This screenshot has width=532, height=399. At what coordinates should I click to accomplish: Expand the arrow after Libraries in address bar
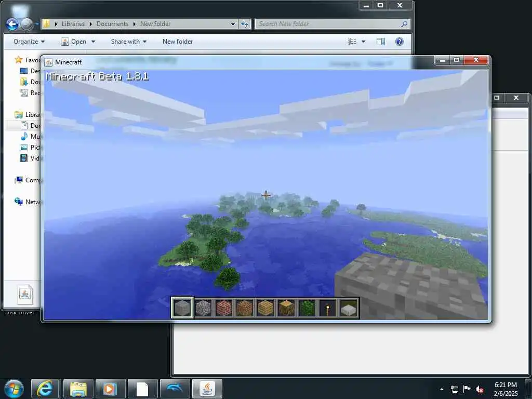click(91, 24)
